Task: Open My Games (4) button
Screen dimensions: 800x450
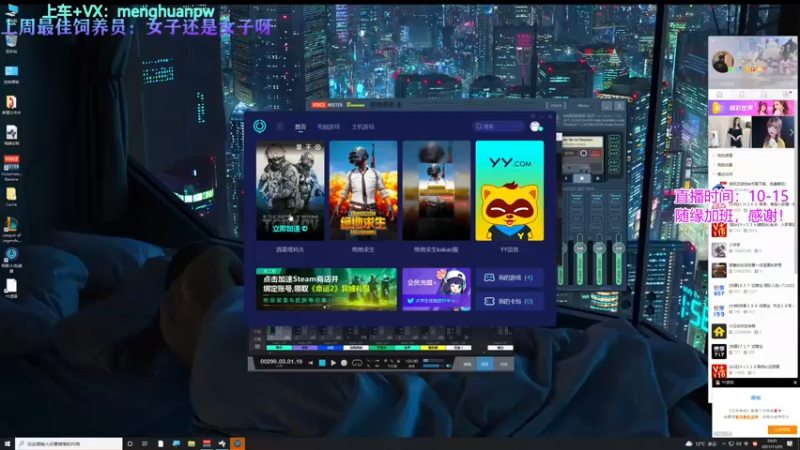Action: (509, 278)
